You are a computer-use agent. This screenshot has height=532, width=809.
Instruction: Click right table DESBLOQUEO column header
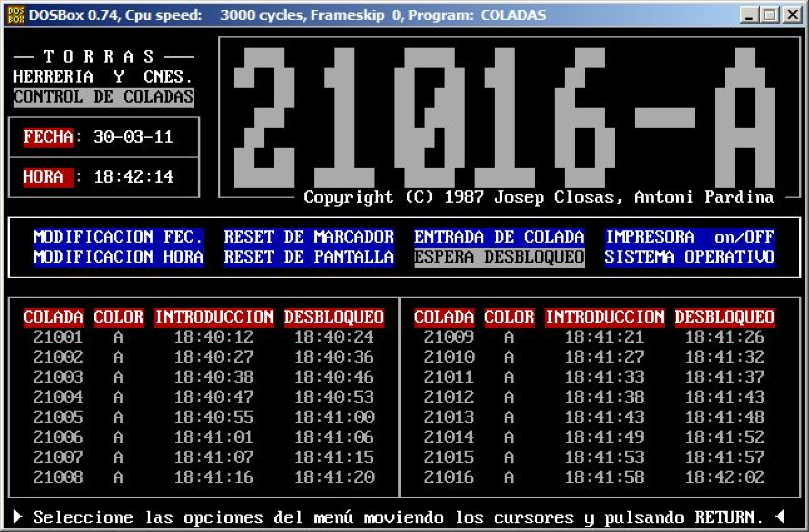click(724, 317)
